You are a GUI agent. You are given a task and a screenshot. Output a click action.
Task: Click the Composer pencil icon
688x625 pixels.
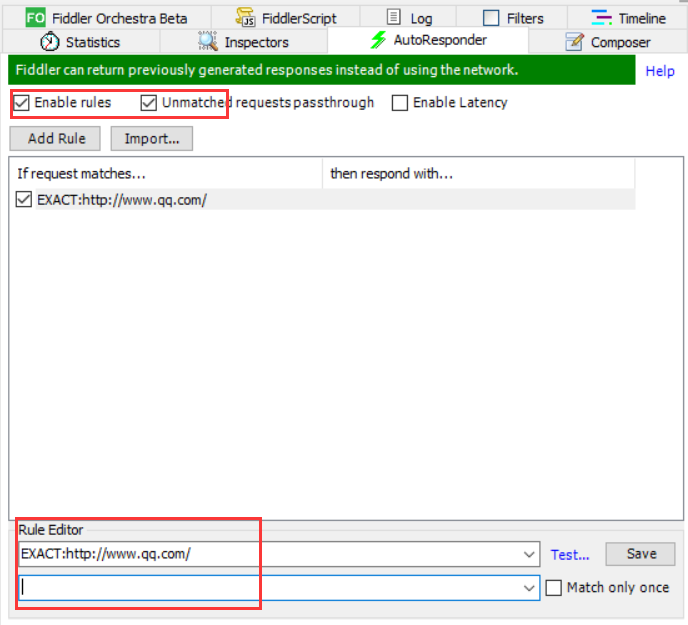coord(574,42)
